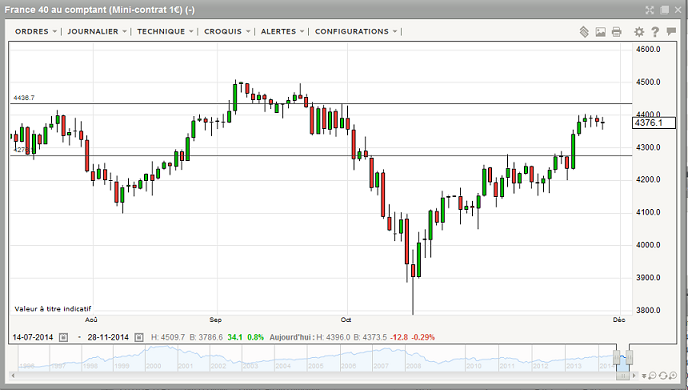Click the Aujourd'hui label in status line
The width and height of the screenshot is (688, 390).
click(x=292, y=337)
